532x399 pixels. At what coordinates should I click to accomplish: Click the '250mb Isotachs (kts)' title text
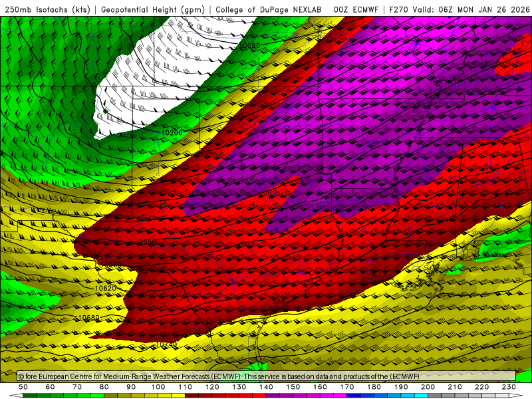[x=47, y=9]
